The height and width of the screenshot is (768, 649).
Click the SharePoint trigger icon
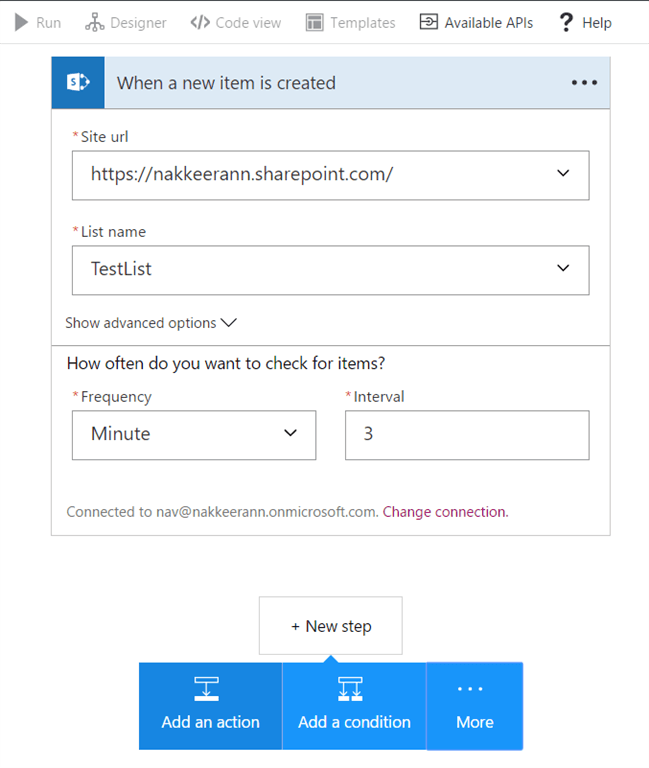click(78, 83)
